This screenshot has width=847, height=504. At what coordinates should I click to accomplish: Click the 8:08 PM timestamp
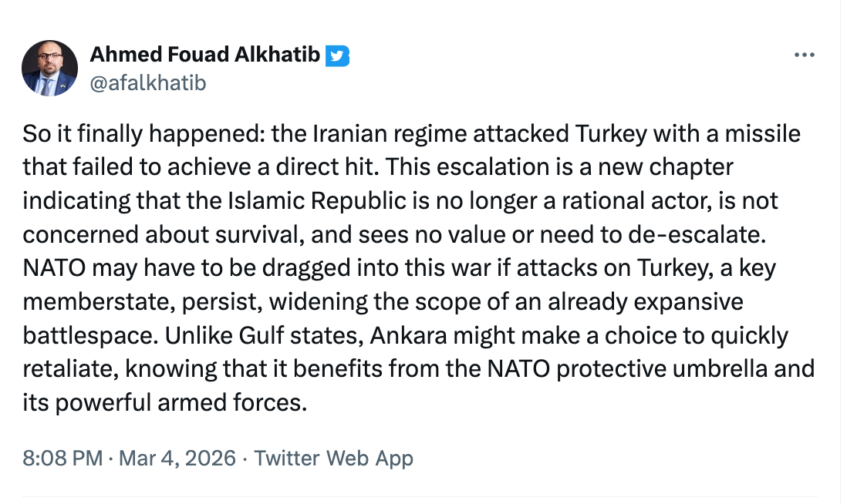(62, 458)
